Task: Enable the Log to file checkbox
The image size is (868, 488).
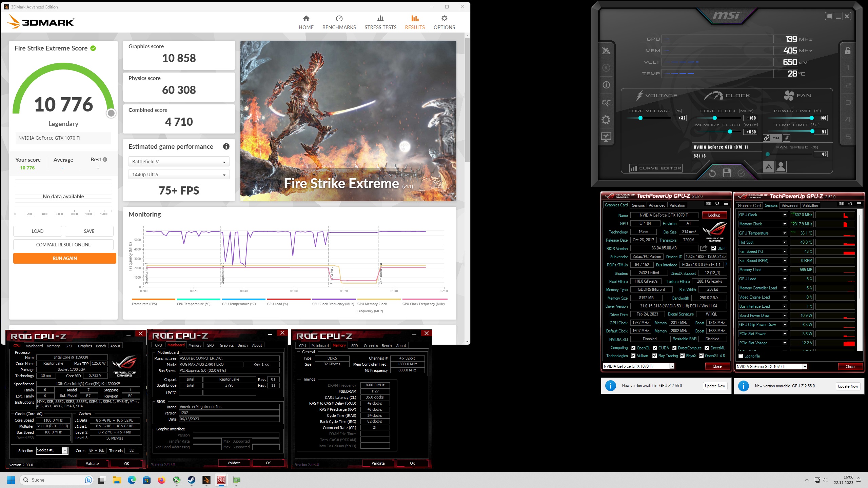Action: (x=741, y=356)
